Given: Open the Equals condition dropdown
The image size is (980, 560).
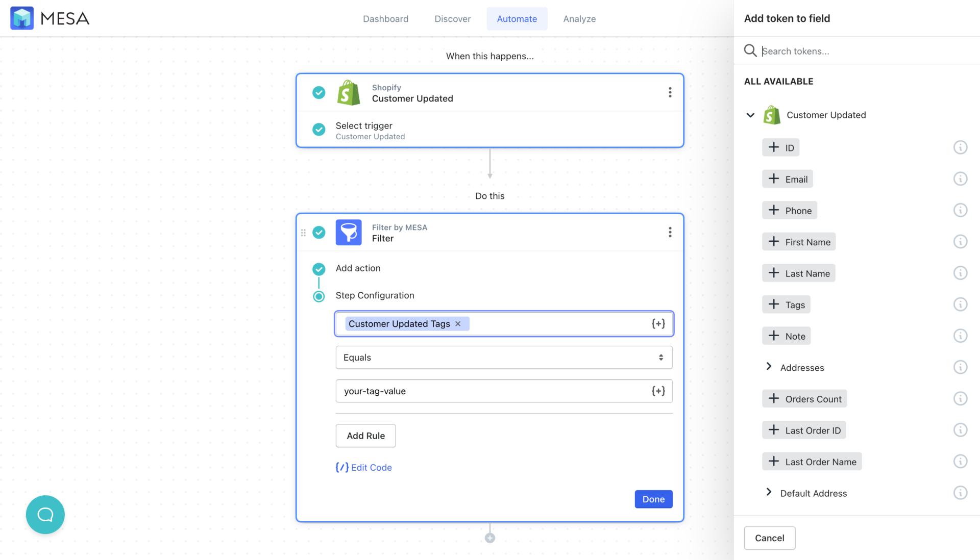Looking at the screenshot, I should tap(503, 357).
